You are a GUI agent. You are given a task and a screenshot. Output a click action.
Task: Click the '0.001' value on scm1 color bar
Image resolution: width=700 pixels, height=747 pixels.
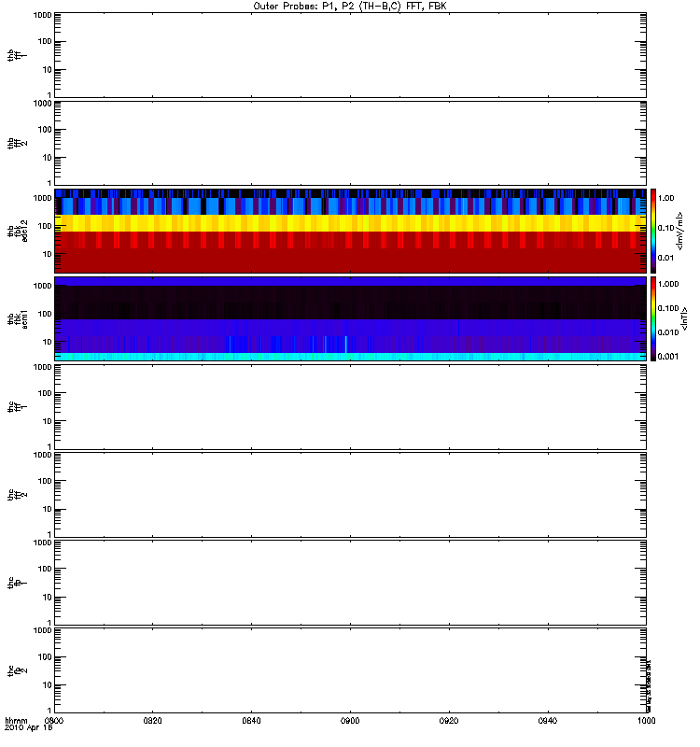click(x=668, y=357)
